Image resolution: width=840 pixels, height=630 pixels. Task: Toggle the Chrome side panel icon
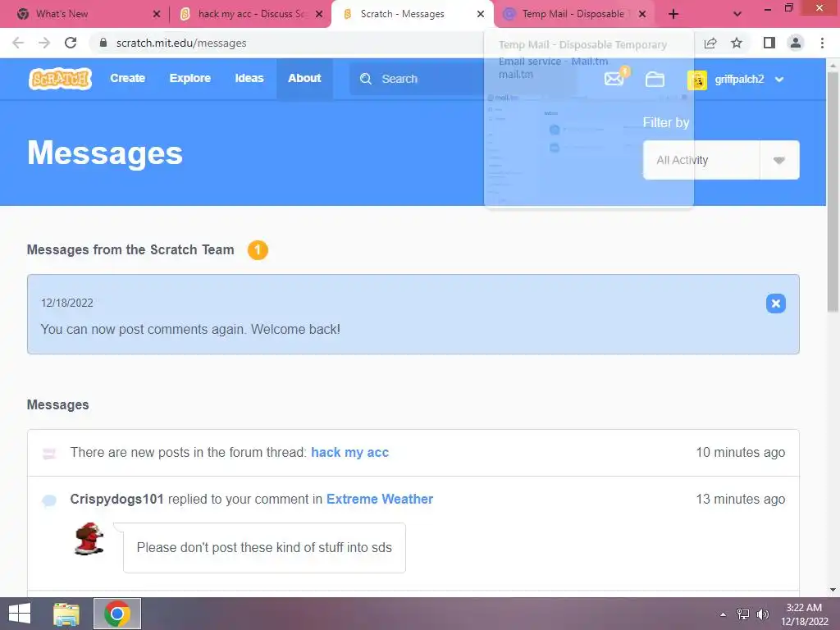[769, 43]
